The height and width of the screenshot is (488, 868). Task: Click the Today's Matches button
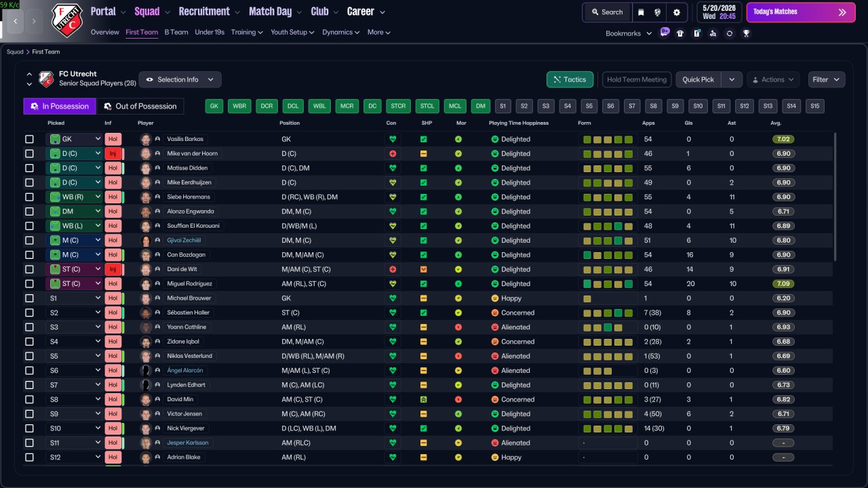(801, 12)
